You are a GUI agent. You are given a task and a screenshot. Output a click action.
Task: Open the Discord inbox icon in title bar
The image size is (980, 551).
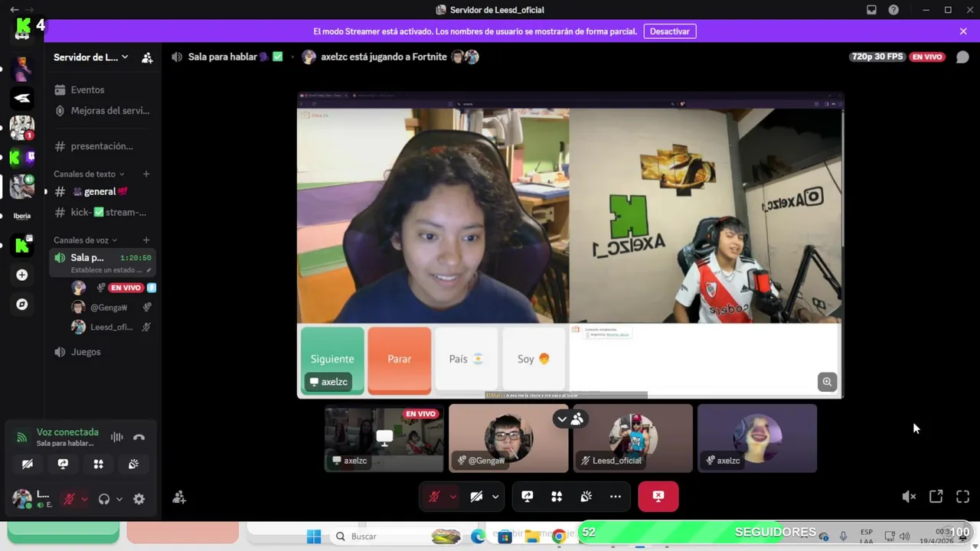pyautogui.click(x=871, y=10)
